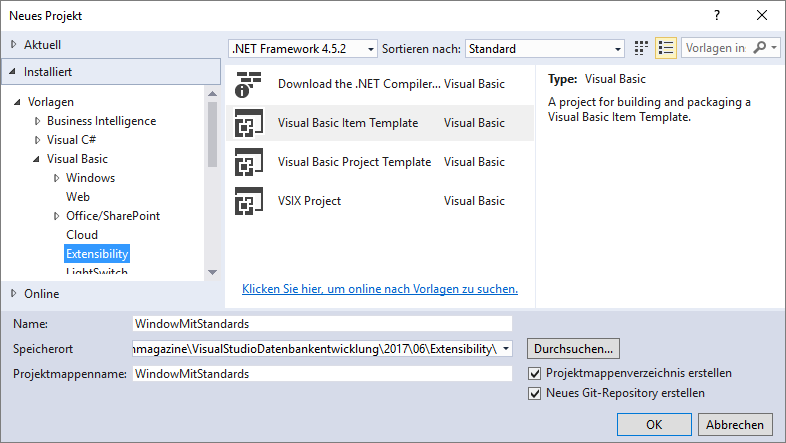Click the Durchsuchen button
Viewport: 786px width, 443px height.
tap(574, 348)
